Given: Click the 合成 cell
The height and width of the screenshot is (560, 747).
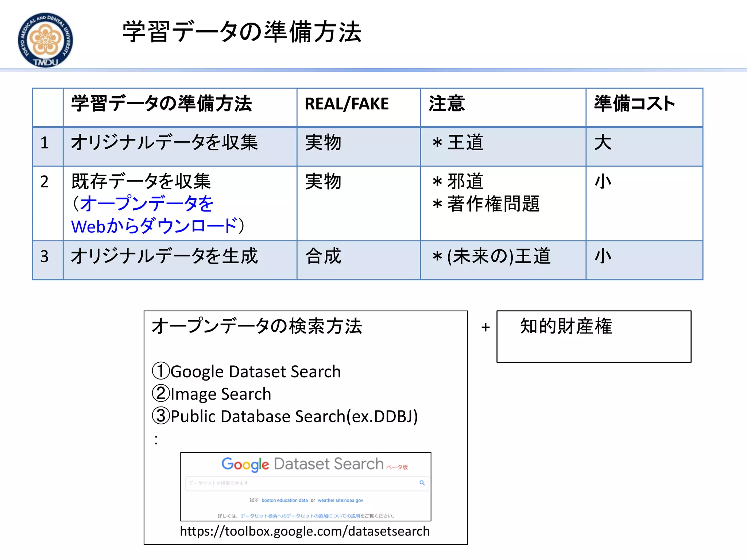Looking at the screenshot, I should [323, 256].
